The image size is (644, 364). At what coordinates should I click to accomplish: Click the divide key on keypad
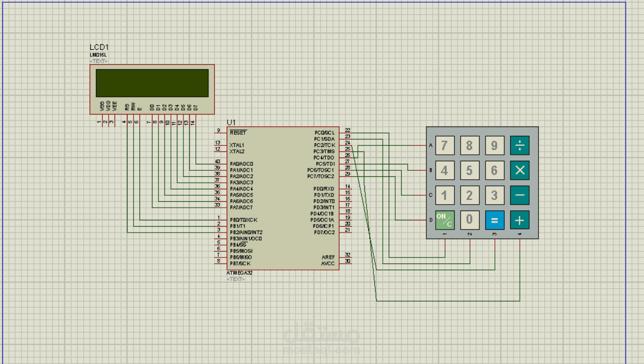pyautogui.click(x=519, y=146)
